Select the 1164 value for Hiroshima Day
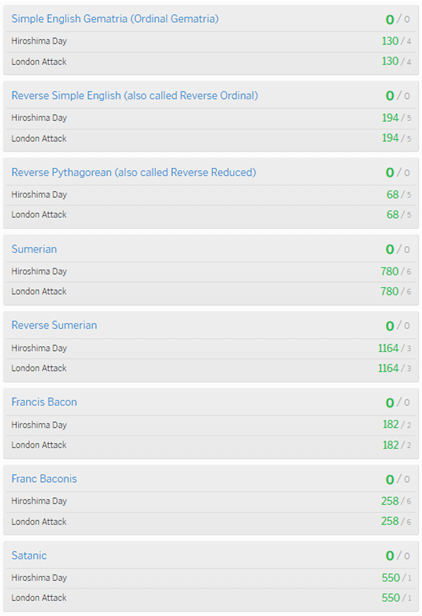422x616 pixels. [388, 348]
